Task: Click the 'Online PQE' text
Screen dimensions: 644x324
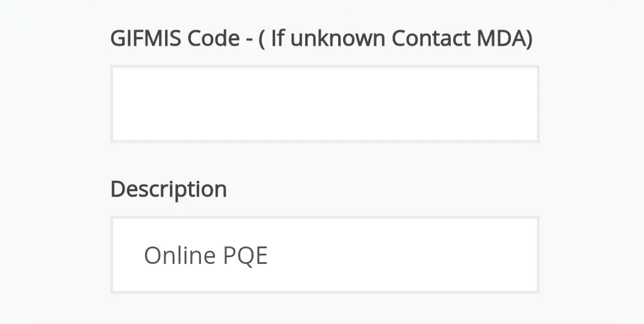Action: [x=205, y=255]
